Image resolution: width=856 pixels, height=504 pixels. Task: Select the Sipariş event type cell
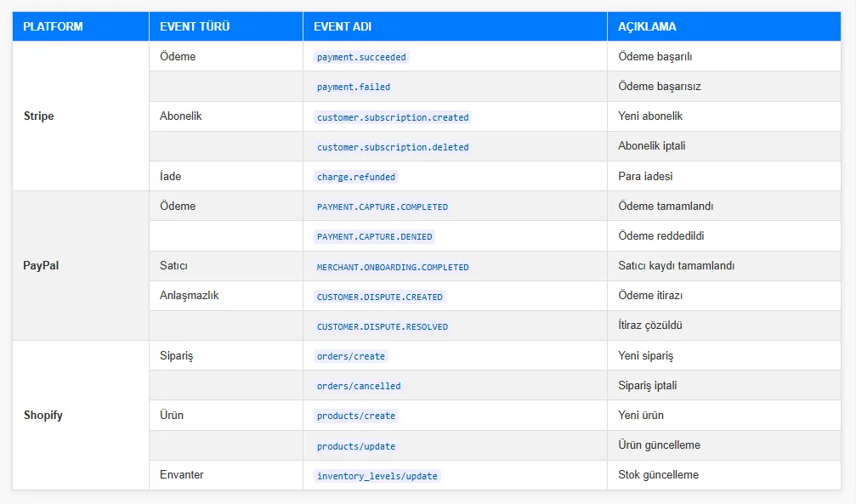tap(226, 355)
